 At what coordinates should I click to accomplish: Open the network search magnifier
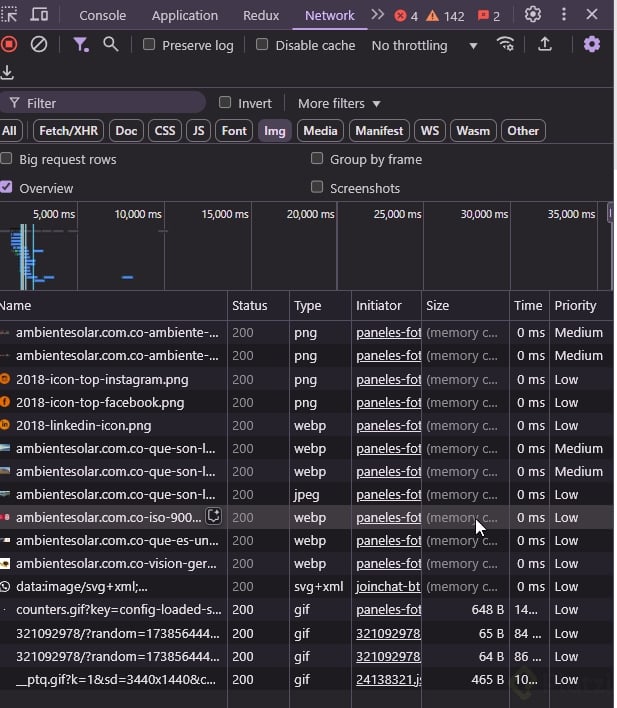pos(110,44)
